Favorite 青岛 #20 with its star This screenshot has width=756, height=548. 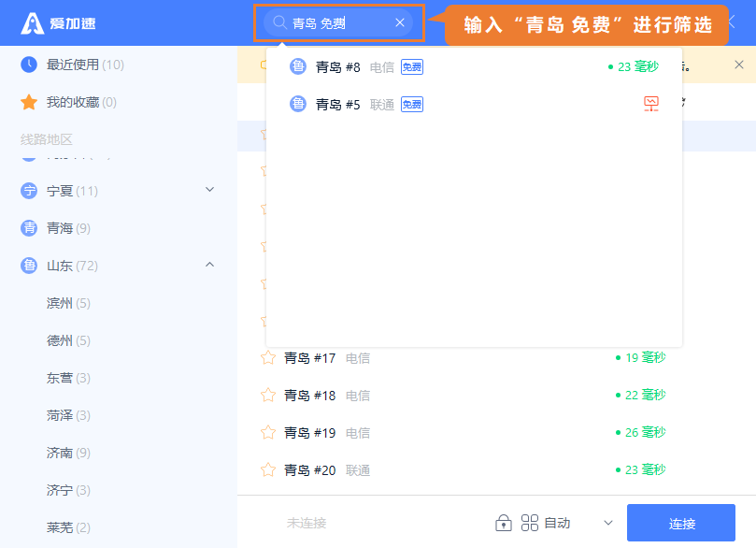[268, 469]
